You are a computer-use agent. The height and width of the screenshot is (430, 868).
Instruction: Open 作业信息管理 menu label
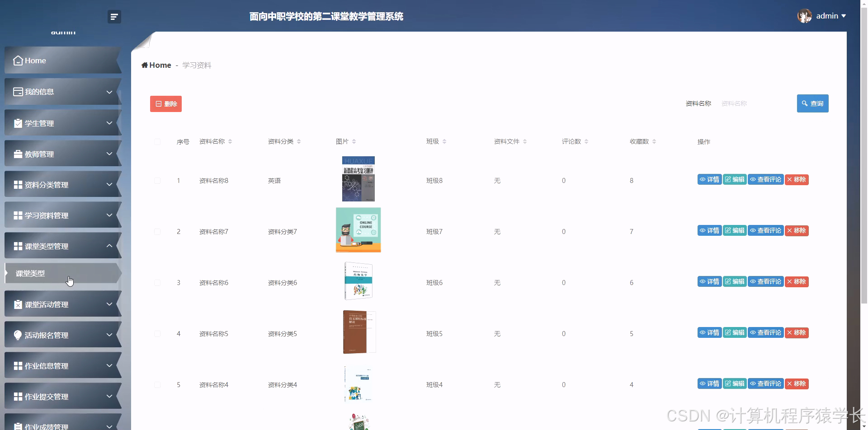pos(47,366)
